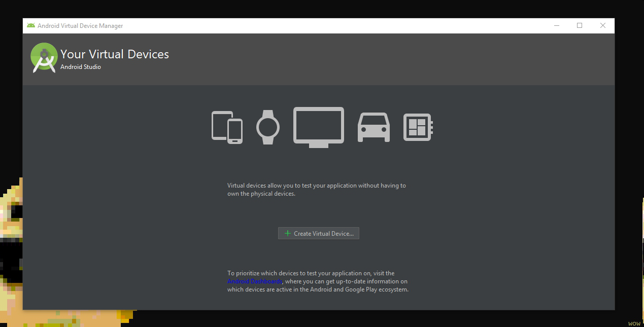Select the Wear OS smartwatch icon

pyautogui.click(x=267, y=127)
